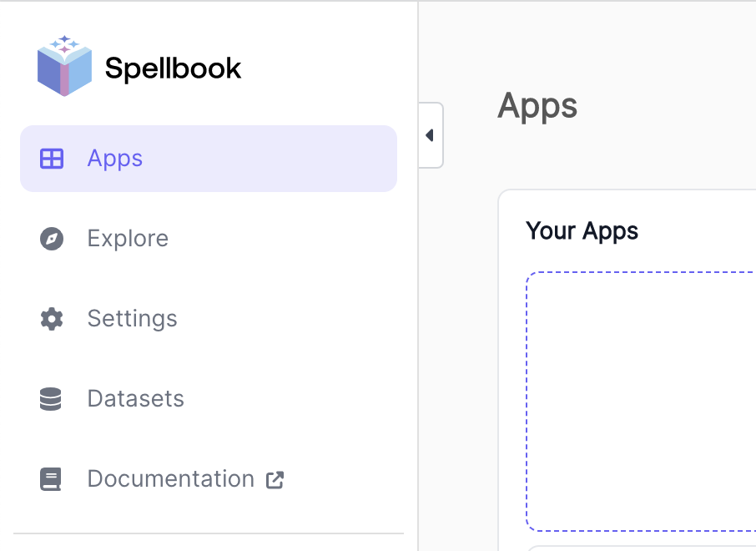Click the sparkles above the Spellbook logo
Image resolution: width=756 pixels, height=551 pixels.
tap(63, 40)
